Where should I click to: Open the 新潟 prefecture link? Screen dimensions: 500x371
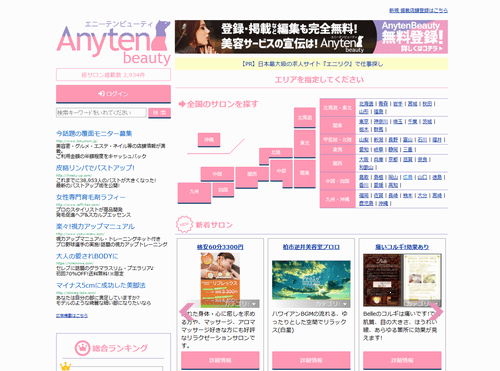(378, 140)
